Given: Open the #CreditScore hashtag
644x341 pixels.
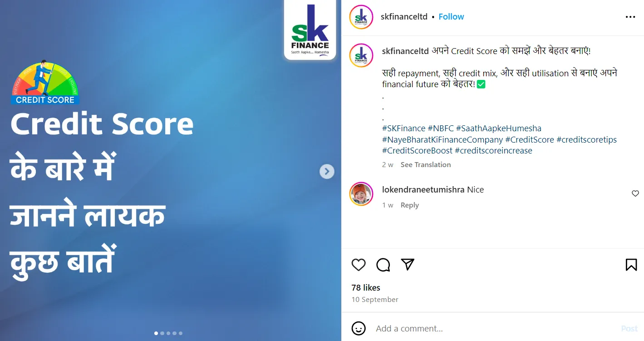Looking at the screenshot, I should click(530, 139).
